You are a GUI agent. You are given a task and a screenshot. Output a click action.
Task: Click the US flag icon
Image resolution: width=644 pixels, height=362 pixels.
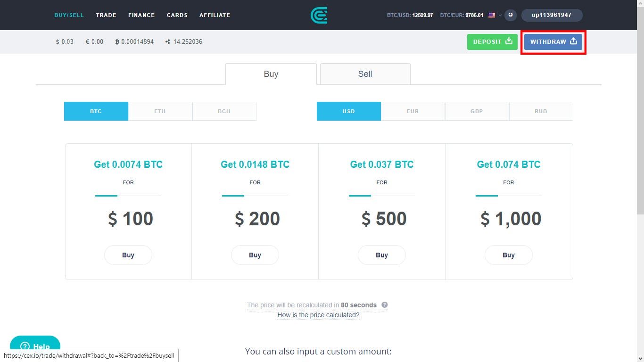click(x=490, y=15)
